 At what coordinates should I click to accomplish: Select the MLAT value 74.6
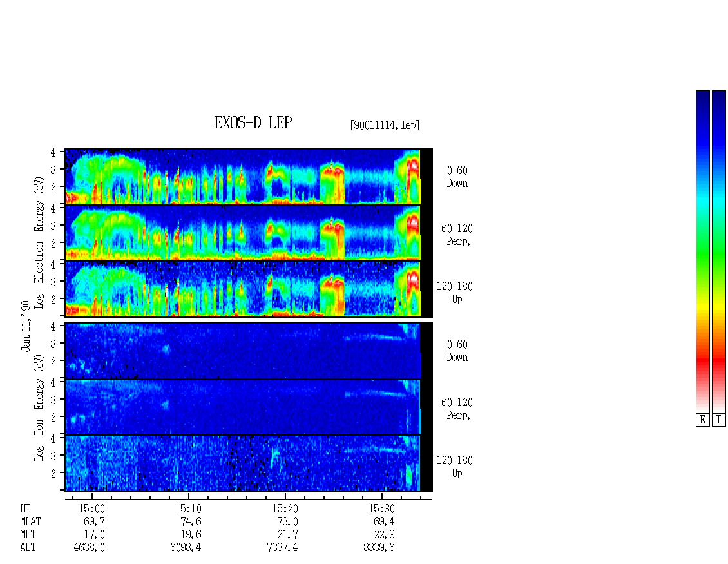pos(191,521)
